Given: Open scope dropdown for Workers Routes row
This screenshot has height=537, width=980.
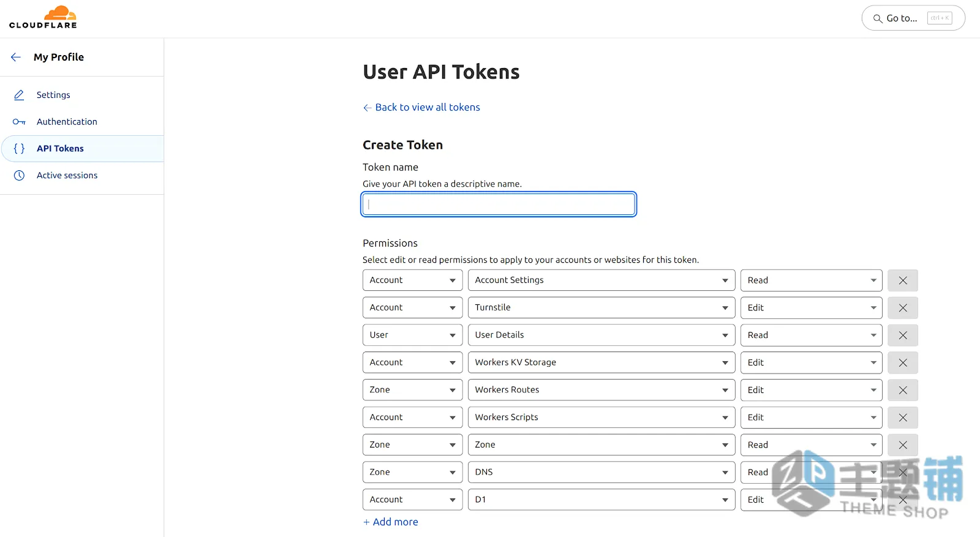Looking at the screenshot, I should point(412,389).
